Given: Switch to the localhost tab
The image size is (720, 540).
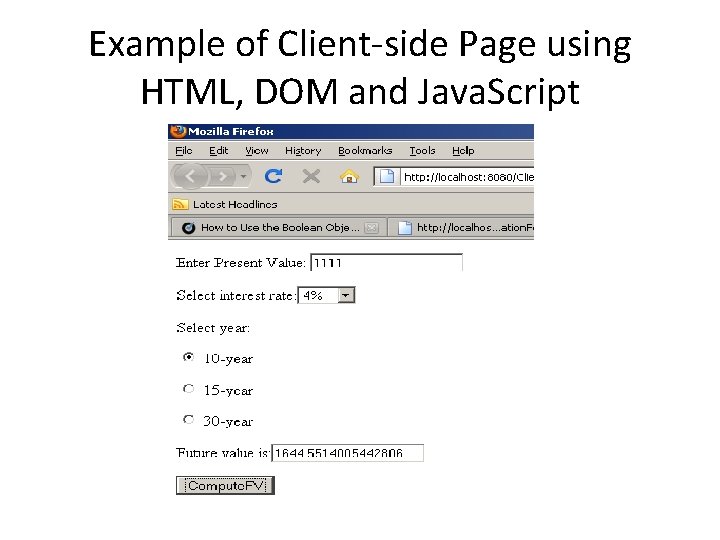Looking at the screenshot, I should pyautogui.click(x=461, y=228).
